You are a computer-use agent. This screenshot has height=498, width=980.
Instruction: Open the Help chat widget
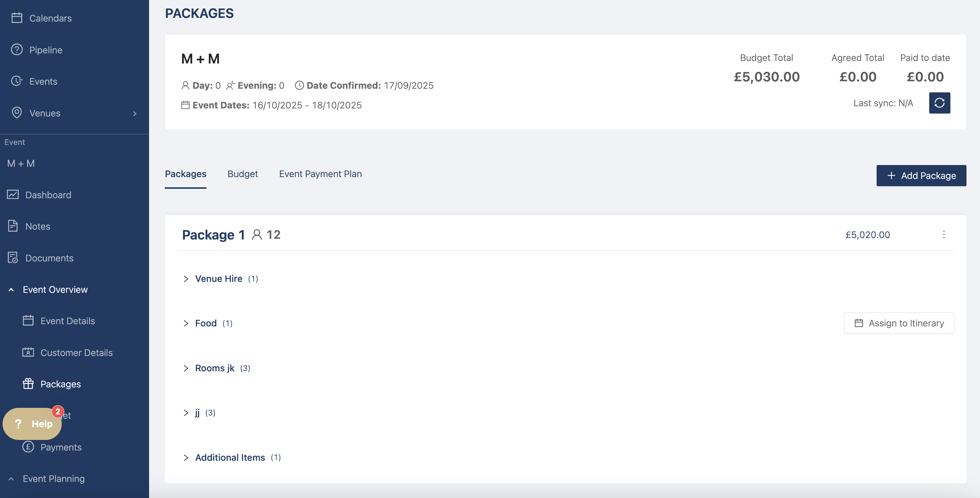[x=33, y=424]
